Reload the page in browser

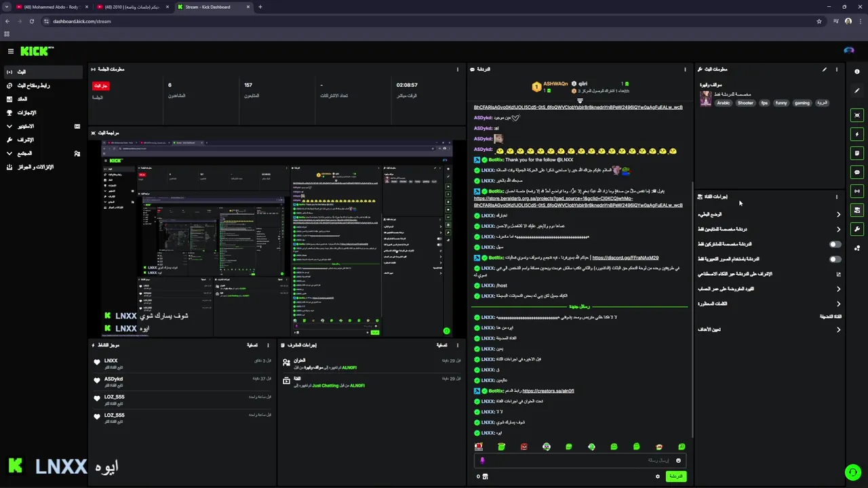pyautogui.click(x=32, y=21)
